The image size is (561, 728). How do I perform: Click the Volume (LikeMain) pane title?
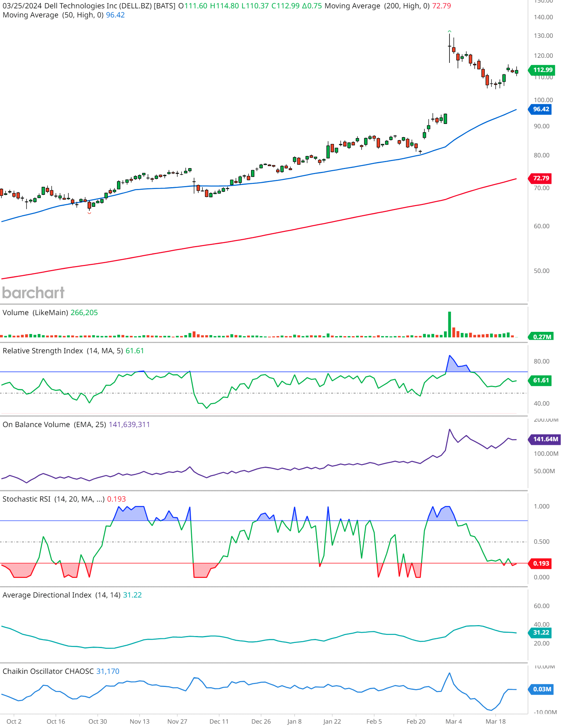tap(35, 313)
